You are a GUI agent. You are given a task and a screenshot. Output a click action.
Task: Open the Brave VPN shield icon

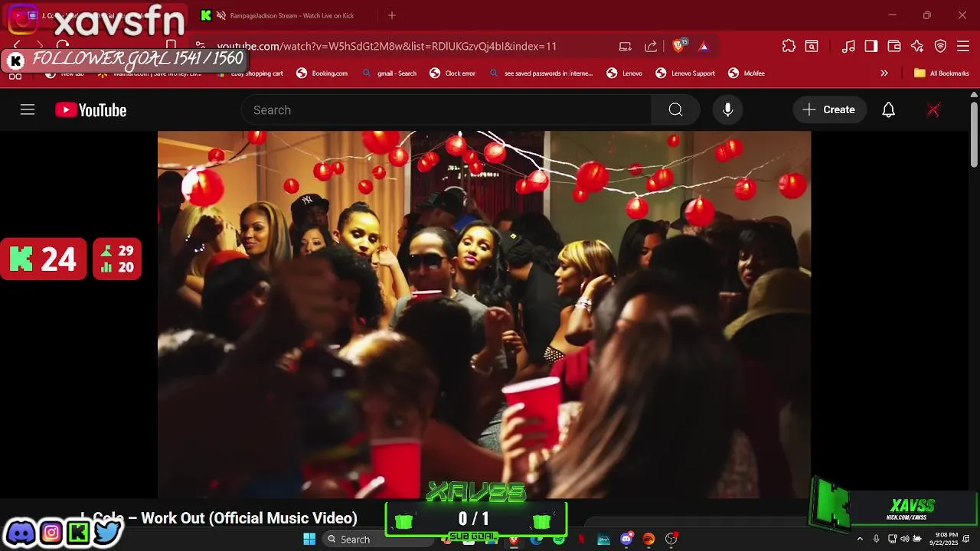point(940,46)
